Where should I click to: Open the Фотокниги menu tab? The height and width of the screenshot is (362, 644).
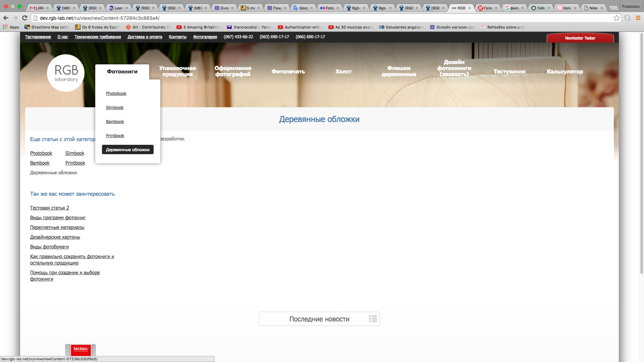point(122,72)
